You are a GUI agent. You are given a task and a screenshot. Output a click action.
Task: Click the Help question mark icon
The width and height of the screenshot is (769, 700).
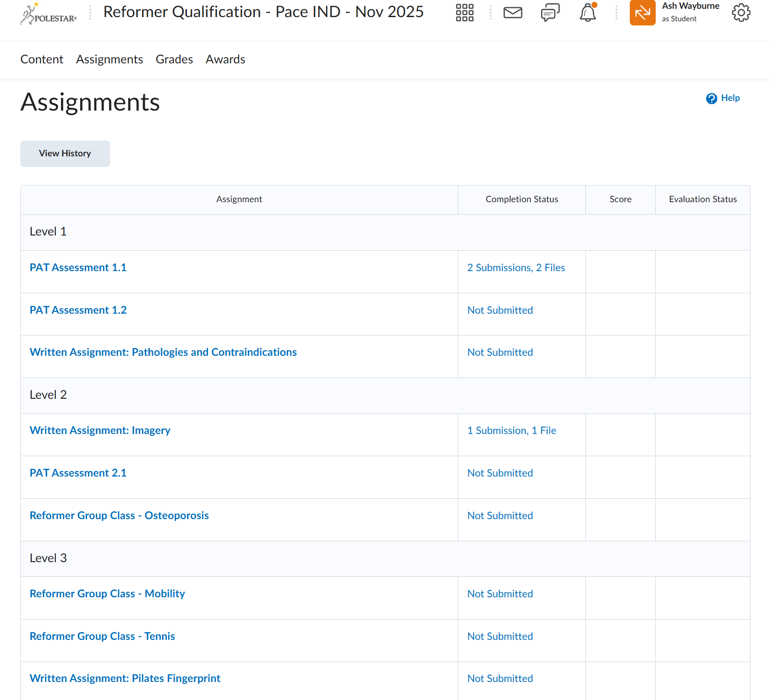click(x=711, y=99)
